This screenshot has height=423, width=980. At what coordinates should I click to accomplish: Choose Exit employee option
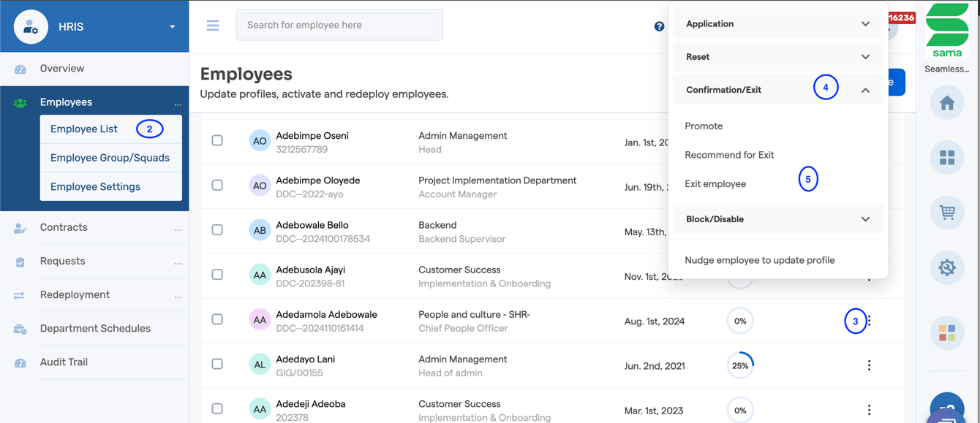pos(715,183)
